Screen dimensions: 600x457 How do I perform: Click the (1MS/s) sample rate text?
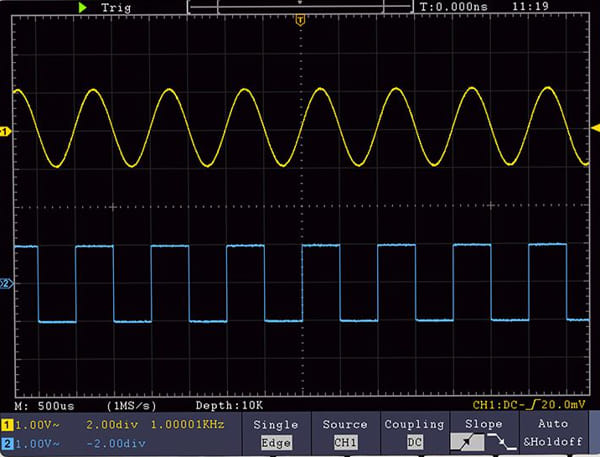131,406
